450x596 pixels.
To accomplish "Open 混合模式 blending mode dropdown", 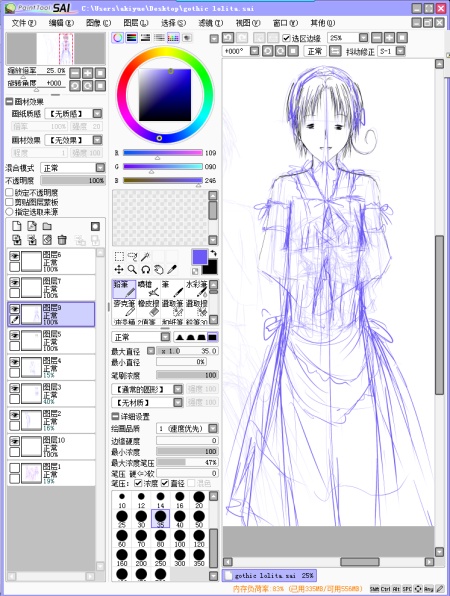I will pos(100,168).
